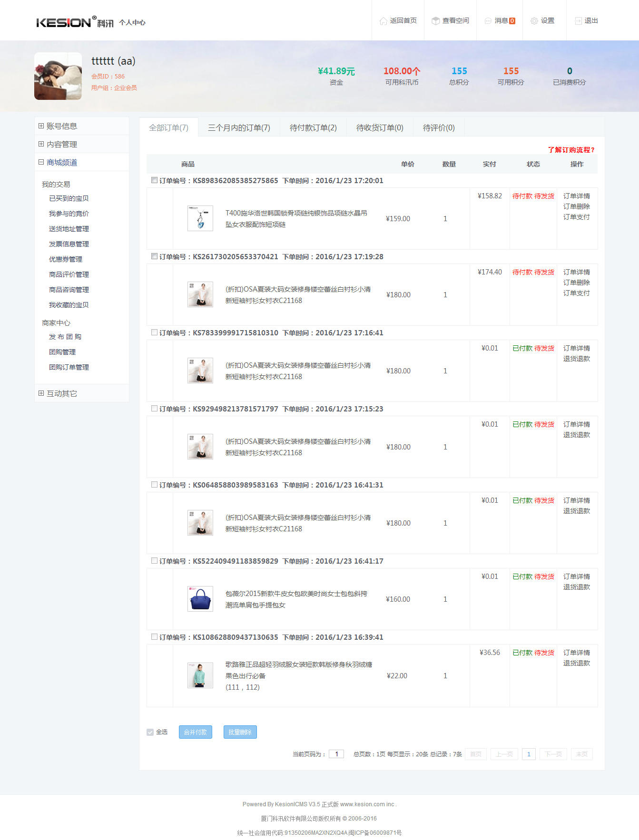Screen dimensions: 639x840
Task: Click the cube icon beside 查看空间
Action: click(435, 21)
